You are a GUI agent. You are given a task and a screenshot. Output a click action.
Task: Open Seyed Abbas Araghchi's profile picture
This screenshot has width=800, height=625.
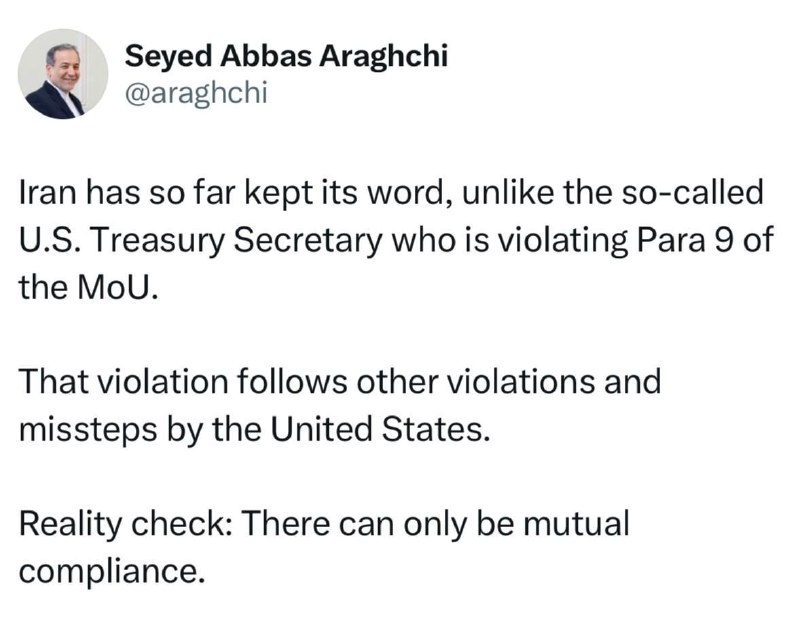point(63,74)
